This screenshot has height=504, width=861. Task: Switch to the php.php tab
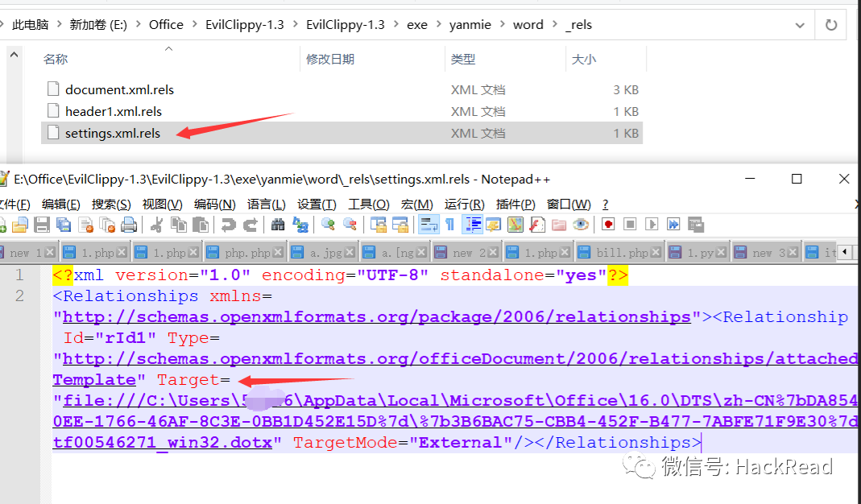245,253
